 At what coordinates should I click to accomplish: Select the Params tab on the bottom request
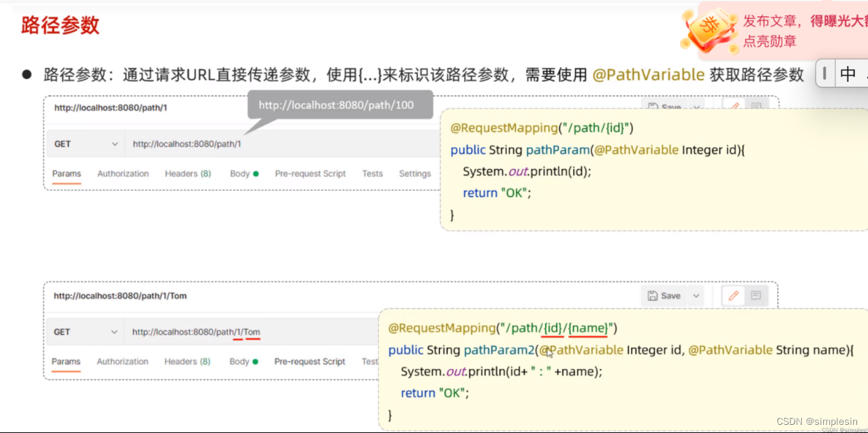[66, 361]
